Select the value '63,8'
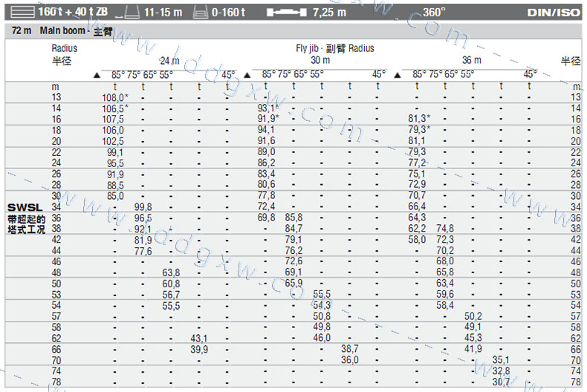This screenshot has width=587, height=392. click(171, 273)
